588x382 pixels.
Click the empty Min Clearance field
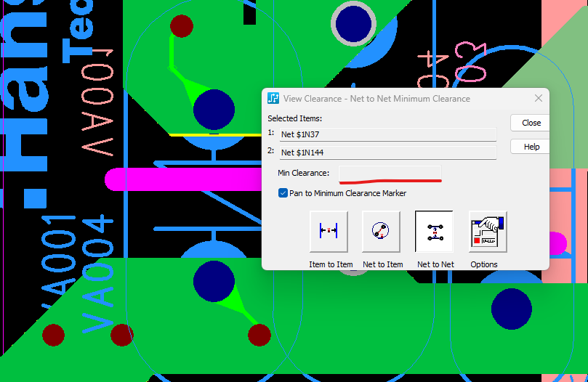tap(390, 172)
